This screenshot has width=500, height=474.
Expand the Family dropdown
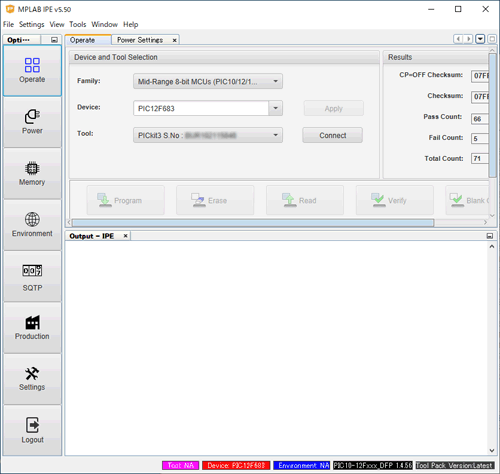click(208, 81)
